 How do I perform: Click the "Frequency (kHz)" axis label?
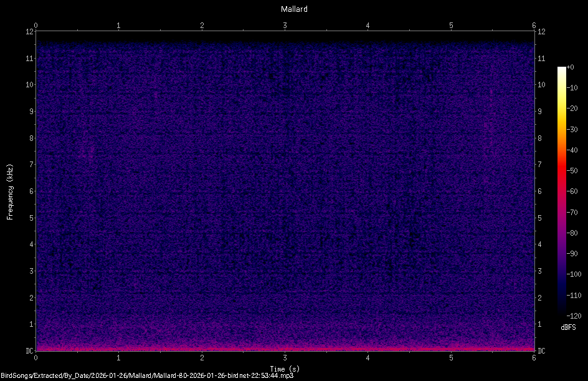[x=9, y=190]
